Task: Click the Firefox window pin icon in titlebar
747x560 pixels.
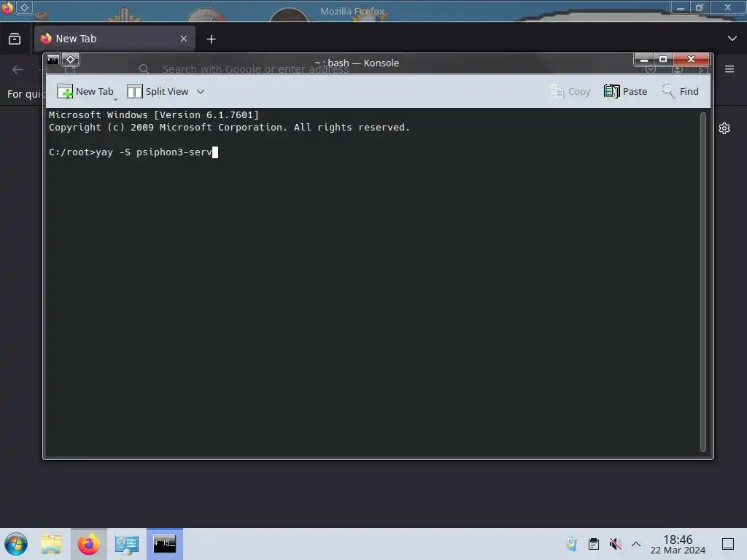Action: [24, 7]
